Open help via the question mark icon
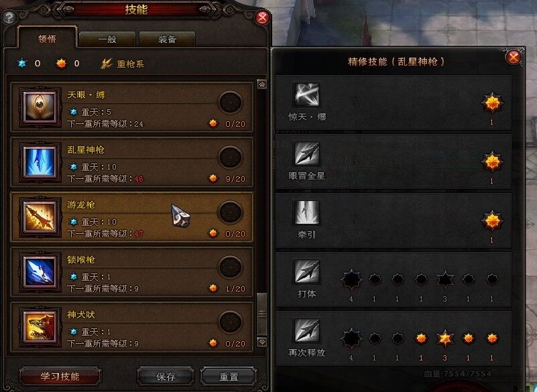This screenshot has height=392, width=537. [9, 17]
